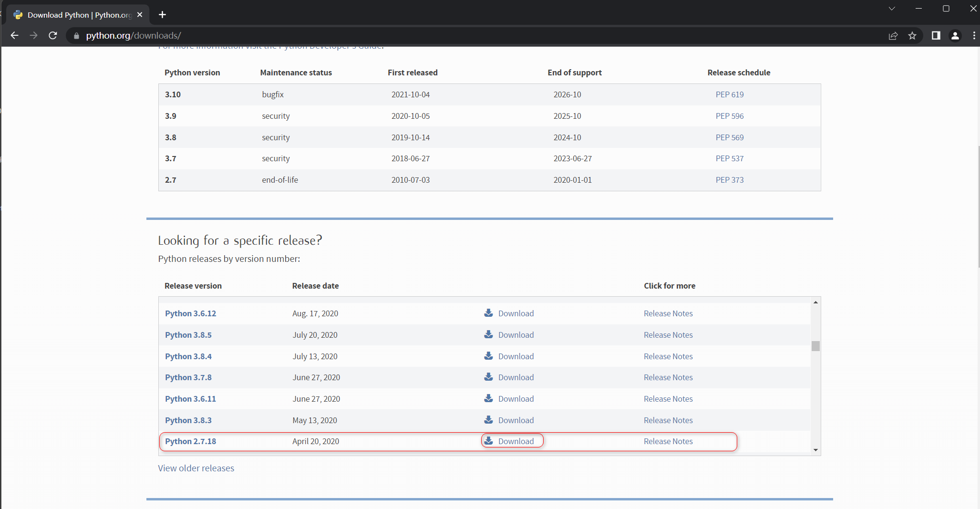Select the end-of-life status cell
980x509 pixels.
(280, 180)
